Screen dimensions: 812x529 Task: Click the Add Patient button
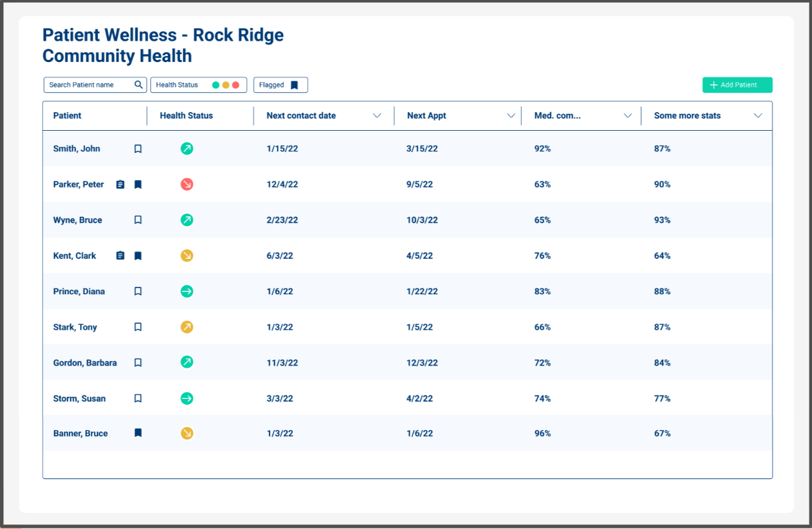tap(737, 85)
